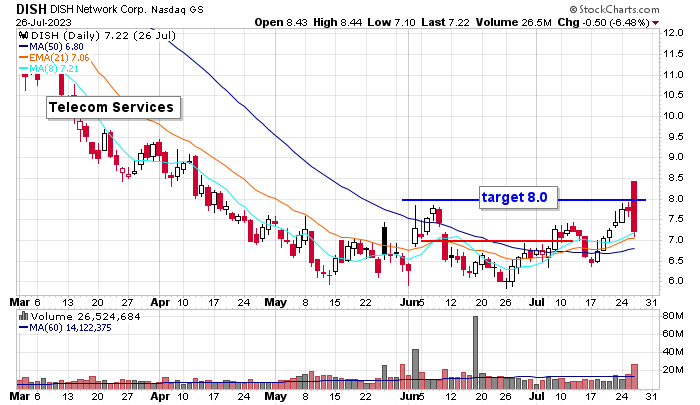Click the High 8.44 value
Viewport: 700px width, 405px height.
click(338, 22)
